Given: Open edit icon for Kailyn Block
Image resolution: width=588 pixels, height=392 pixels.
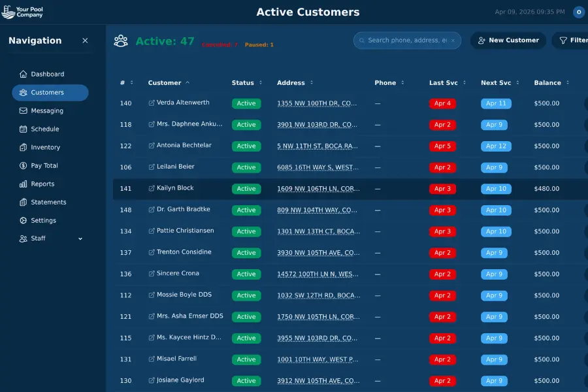Looking at the screenshot, I should point(152,188).
